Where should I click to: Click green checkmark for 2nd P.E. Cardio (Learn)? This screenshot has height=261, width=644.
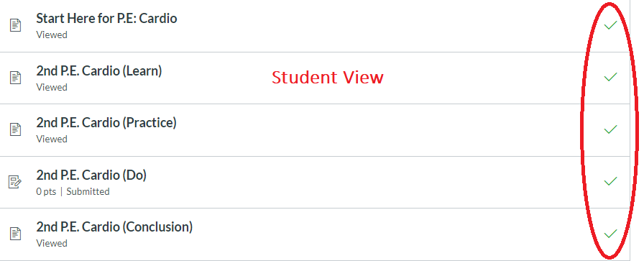[610, 77]
